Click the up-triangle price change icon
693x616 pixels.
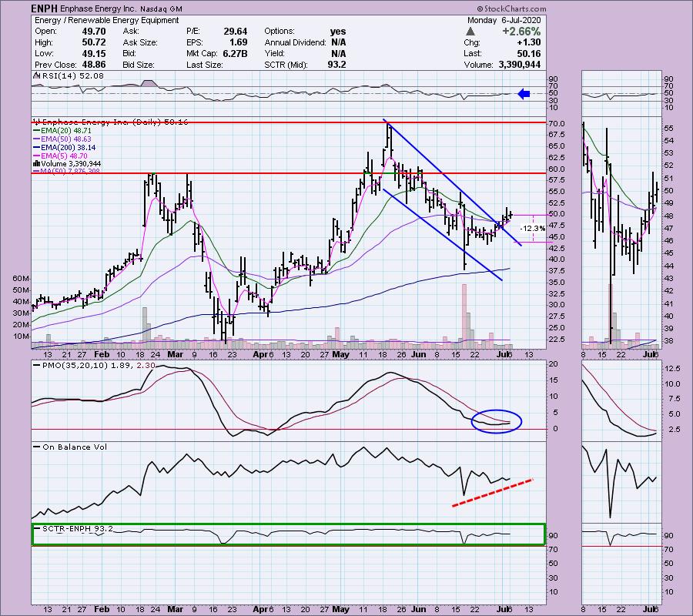(x=470, y=32)
